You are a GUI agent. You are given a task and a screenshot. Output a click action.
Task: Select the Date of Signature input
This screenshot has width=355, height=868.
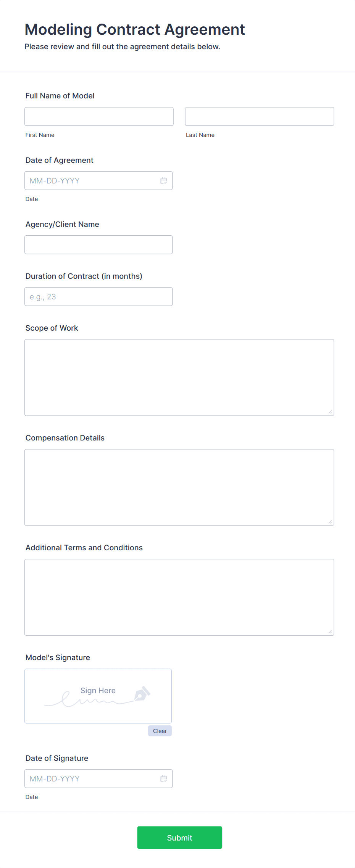click(88, 778)
